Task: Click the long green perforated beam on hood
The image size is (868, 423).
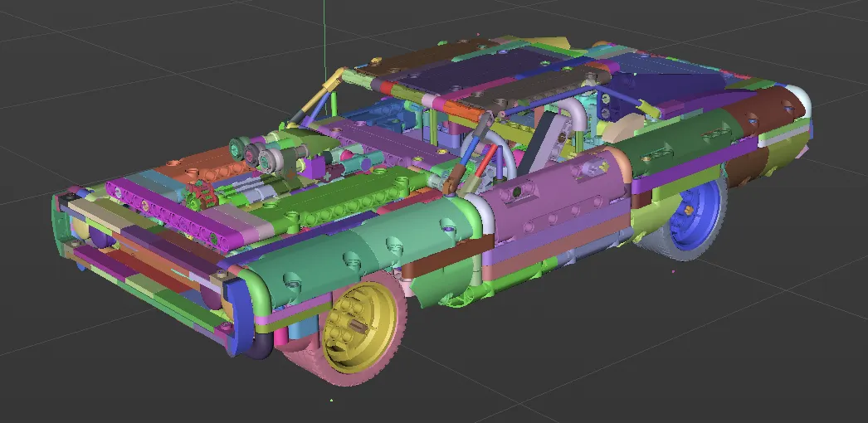Action: pyautogui.click(x=339, y=200)
